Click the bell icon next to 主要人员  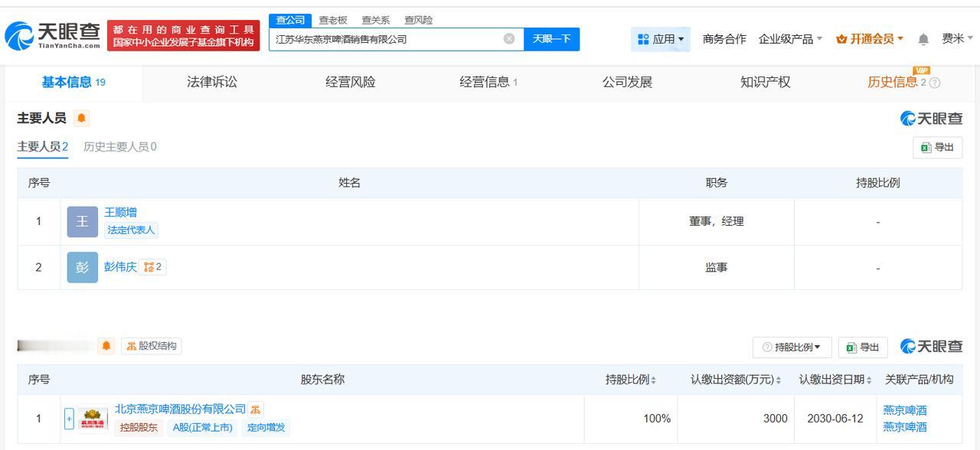[82, 118]
